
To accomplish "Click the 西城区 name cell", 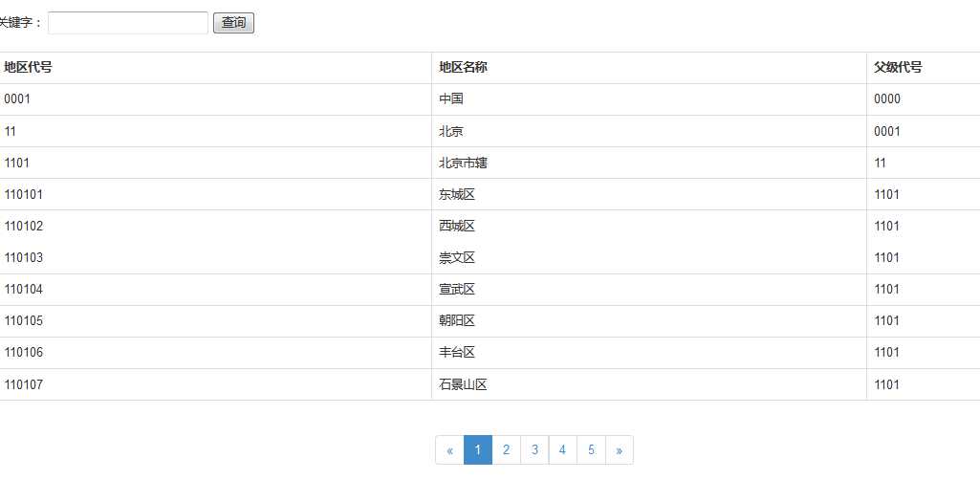I will (457, 227).
